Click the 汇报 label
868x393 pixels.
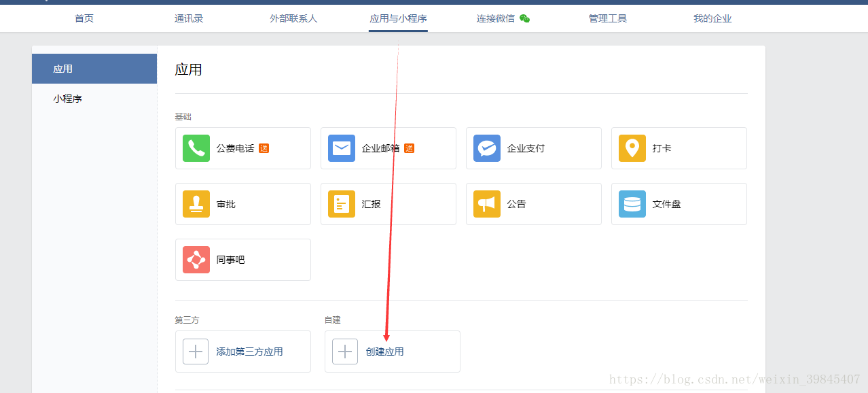click(x=371, y=204)
